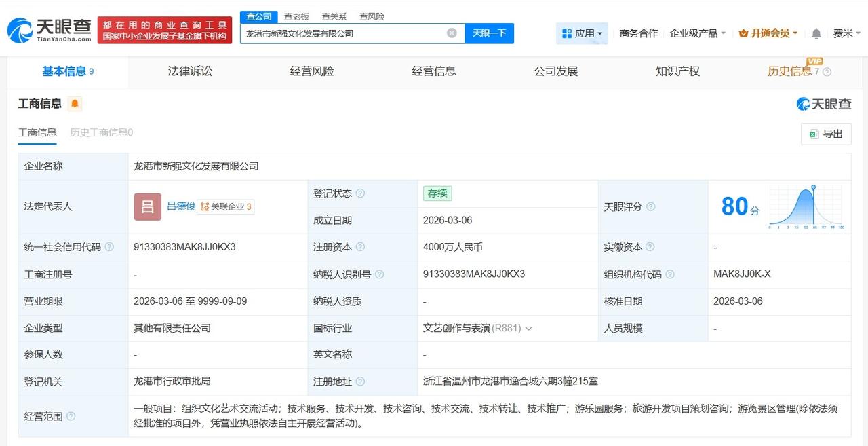Click the export icon on the 导出 button
Screen dimensions: 868x446
pyautogui.click(x=814, y=134)
